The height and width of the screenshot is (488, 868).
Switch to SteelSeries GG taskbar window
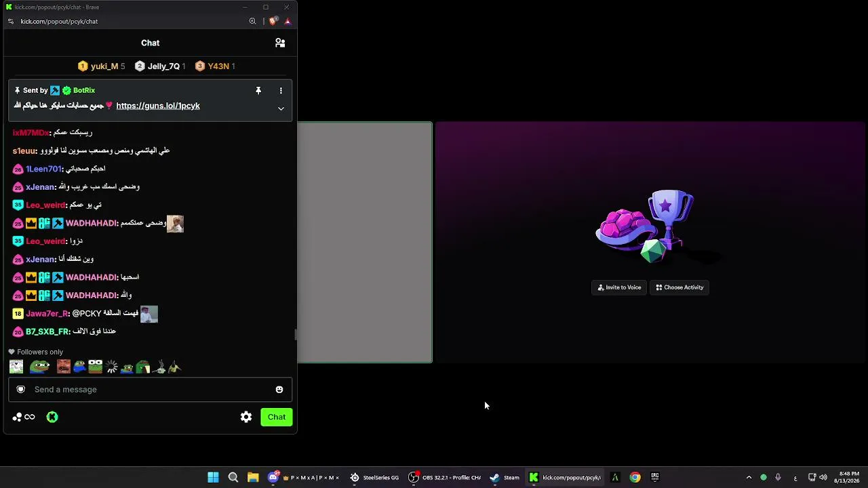[x=374, y=477]
